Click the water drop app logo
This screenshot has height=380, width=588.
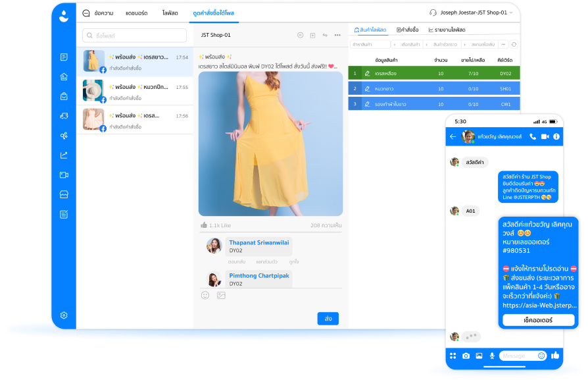(x=64, y=16)
